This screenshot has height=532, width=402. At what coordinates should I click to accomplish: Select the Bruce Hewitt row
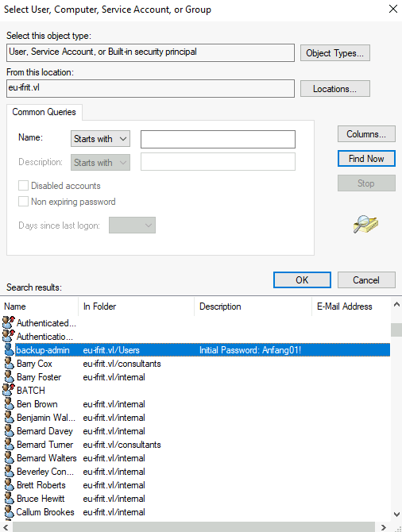pos(195,499)
